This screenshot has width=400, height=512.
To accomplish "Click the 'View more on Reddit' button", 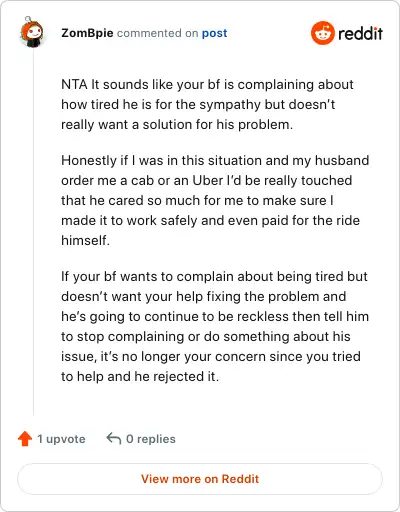I will pos(200,479).
